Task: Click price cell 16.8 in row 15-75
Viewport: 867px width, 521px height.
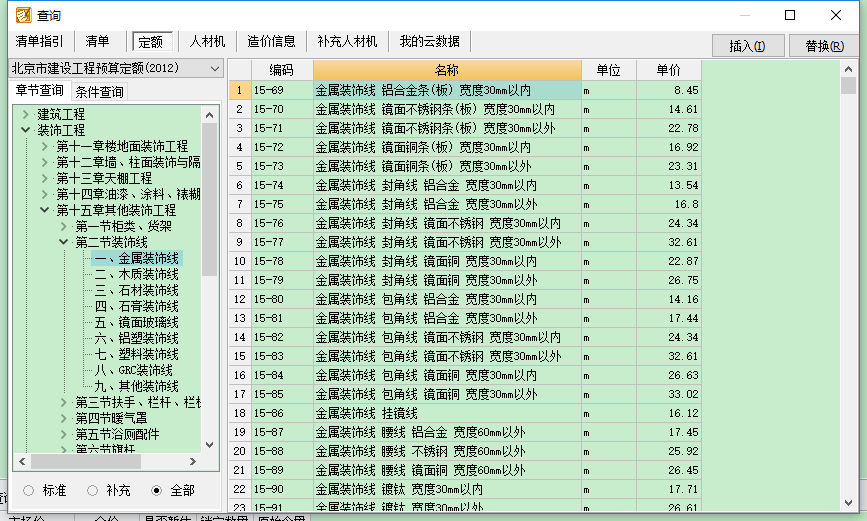Action: click(668, 205)
